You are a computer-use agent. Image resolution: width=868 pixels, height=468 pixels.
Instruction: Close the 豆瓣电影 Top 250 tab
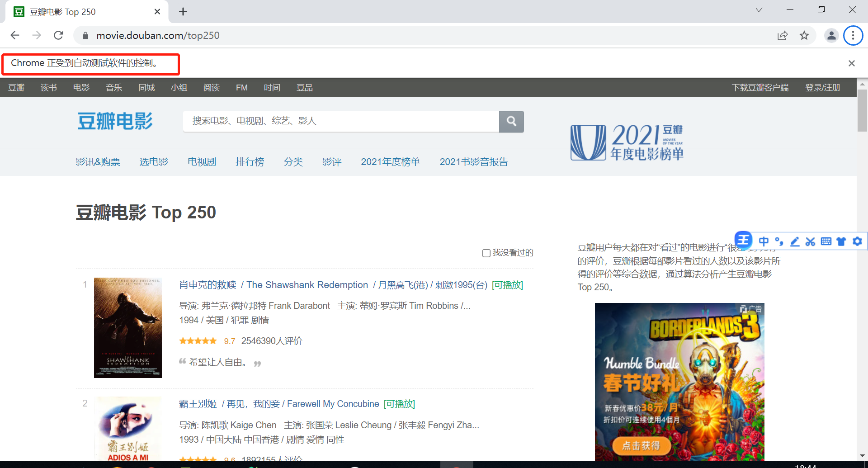[157, 12]
